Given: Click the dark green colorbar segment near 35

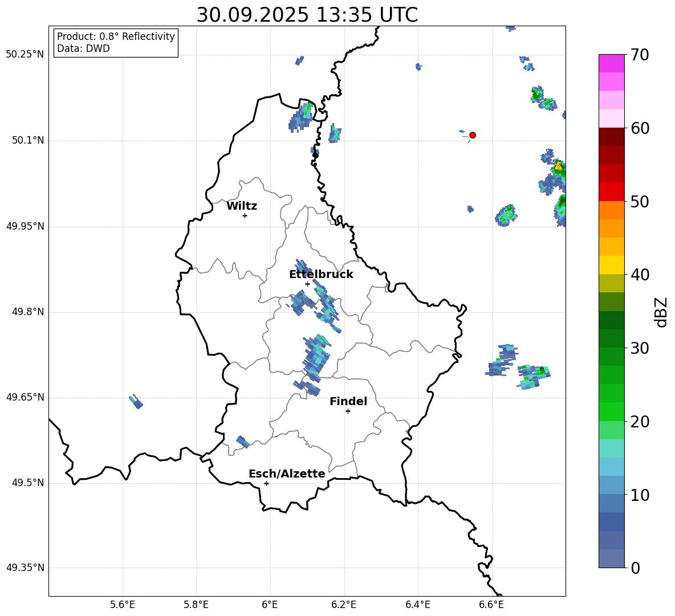Looking at the screenshot, I should point(612,320).
